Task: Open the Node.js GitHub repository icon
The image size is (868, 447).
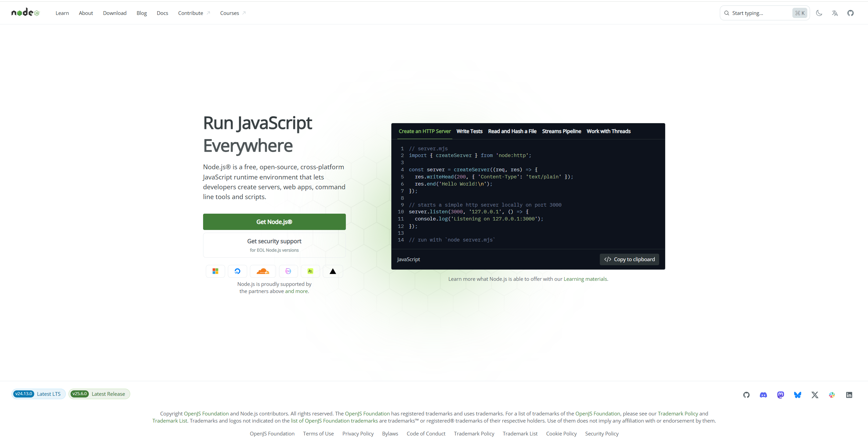Action: tap(747, 395)
